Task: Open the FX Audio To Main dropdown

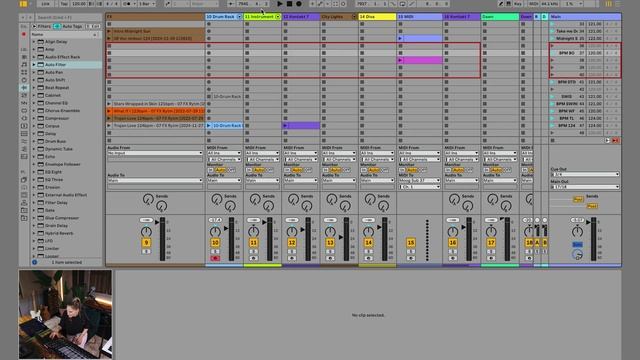Action: pyautogui.click(x=155, y=180)
